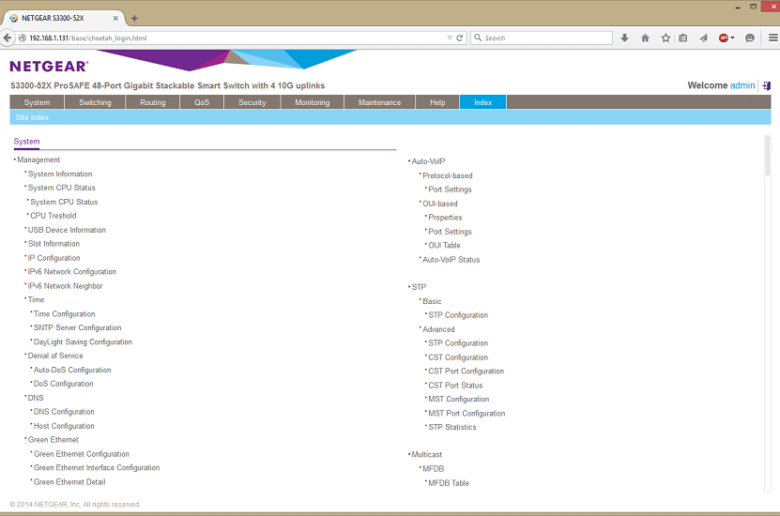Viewport: 780px width, 516px height.
Task: Open MFDB Table link
Action: [x=449, y=483]
